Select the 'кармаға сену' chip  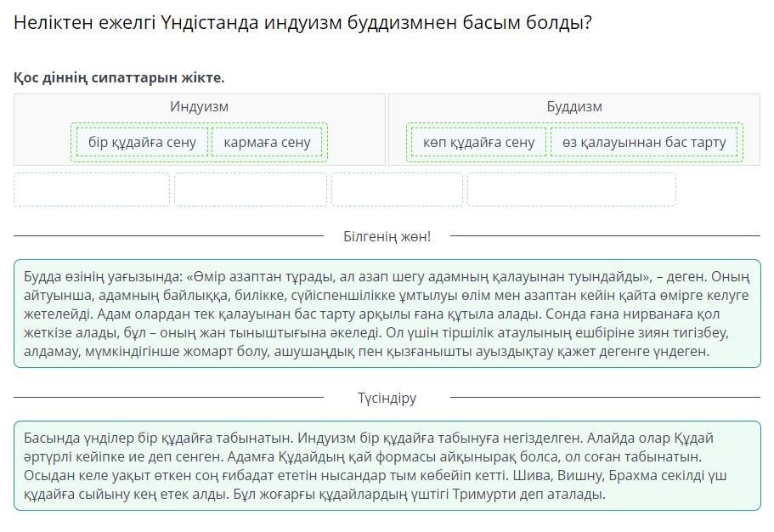267,143
